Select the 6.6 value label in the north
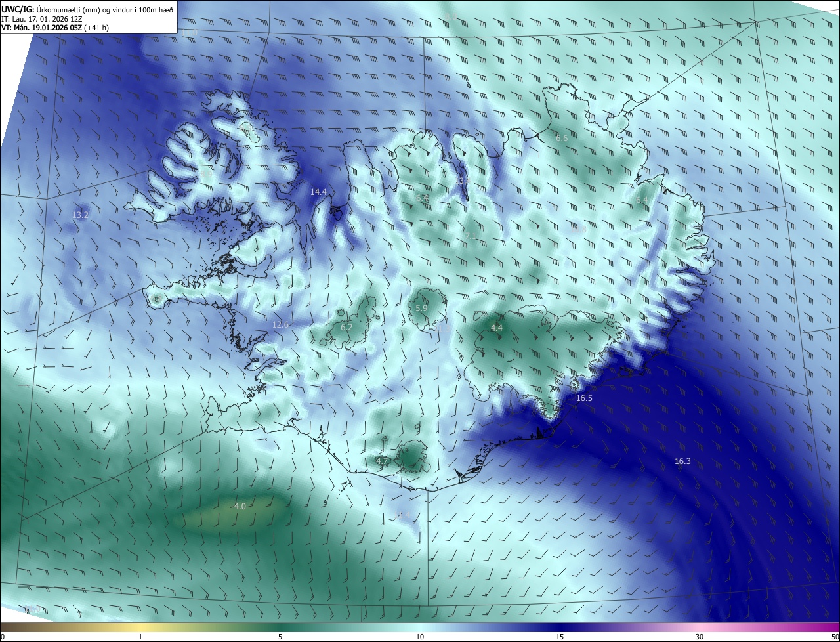 (562, 138)
